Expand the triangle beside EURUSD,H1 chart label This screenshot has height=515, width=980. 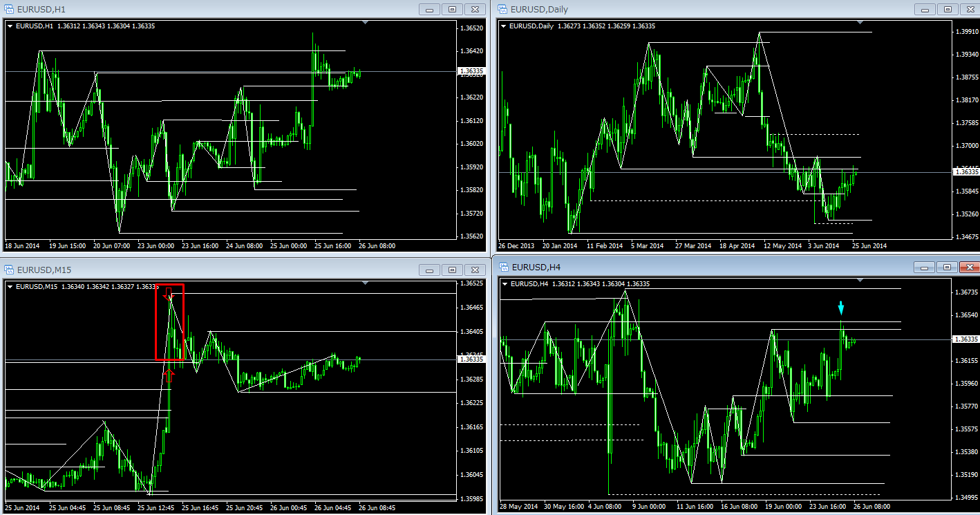(x=10, y=26)
